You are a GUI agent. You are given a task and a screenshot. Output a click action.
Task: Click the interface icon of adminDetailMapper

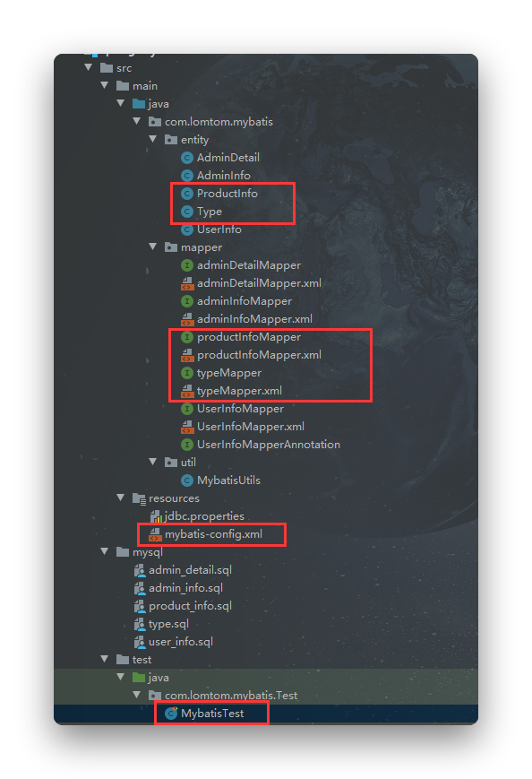pos(186,265)
